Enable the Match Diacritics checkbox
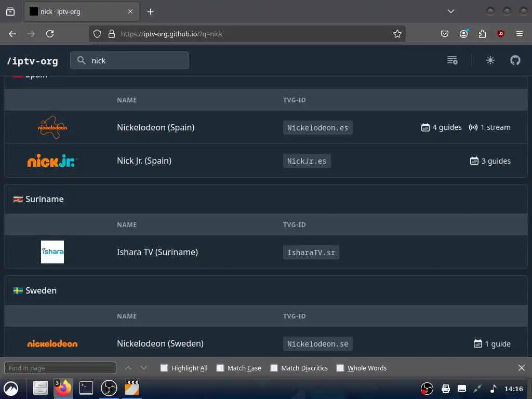The image size is (532, 399). [274, 368]
